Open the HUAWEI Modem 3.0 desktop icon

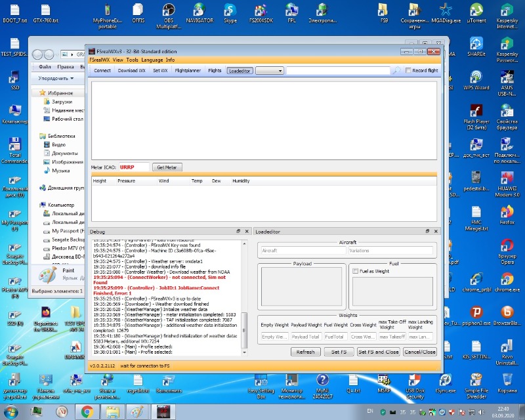point(507,184)
